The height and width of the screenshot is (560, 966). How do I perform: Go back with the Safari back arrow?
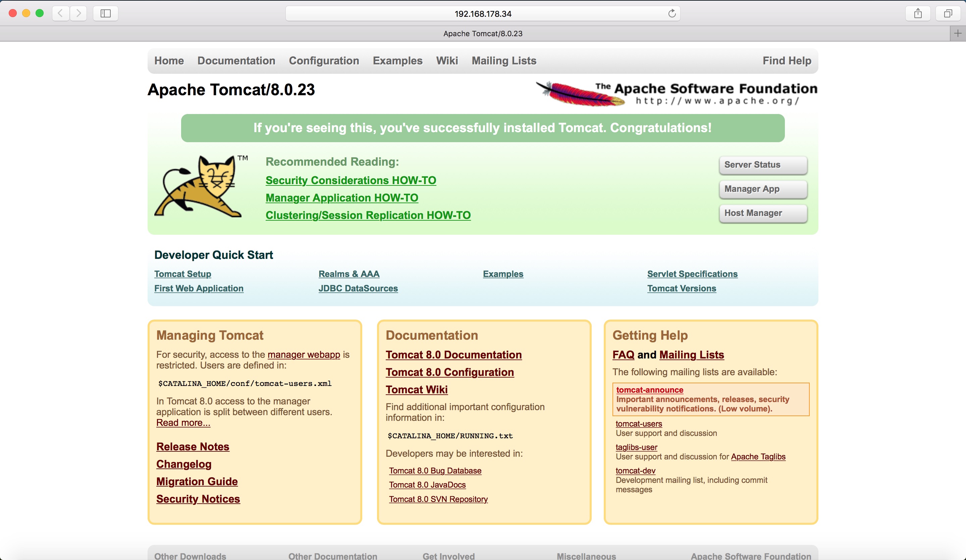pyautogui.click(x=61, y=13)
